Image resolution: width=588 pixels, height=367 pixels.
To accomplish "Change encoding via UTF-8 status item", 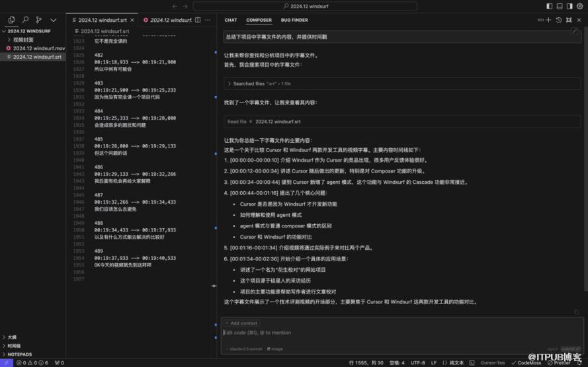I will pos(418,362).
